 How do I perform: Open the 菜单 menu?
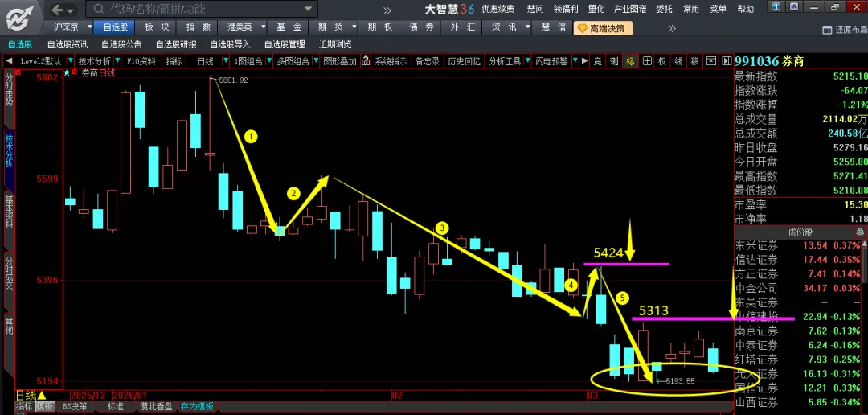[x=718, y=9]
